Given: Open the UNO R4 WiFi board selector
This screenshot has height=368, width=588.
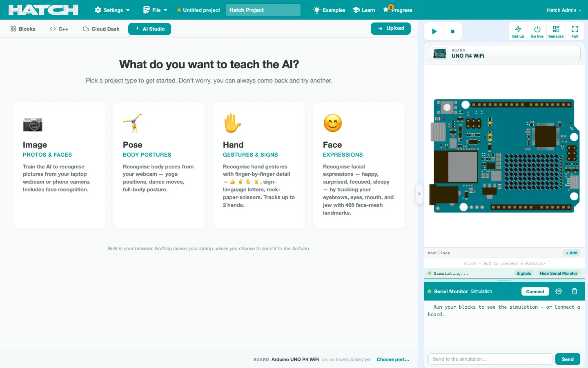Looking at the screenshot, I should (x=504, y=54).
